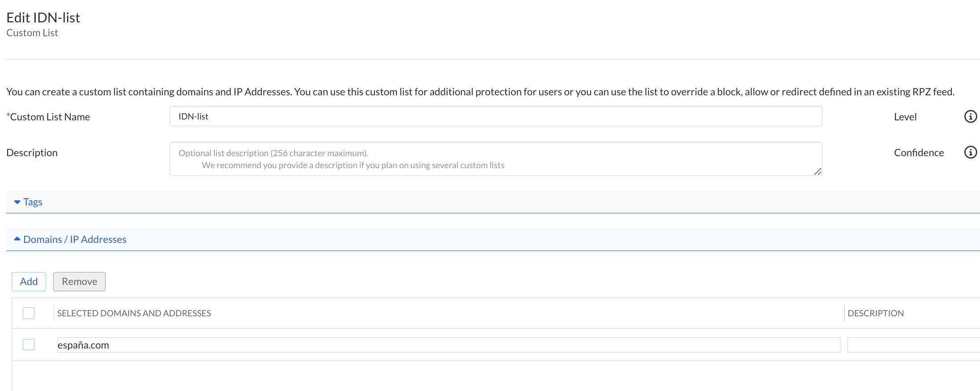
Task: Focus the Custom List Name input
Action: pyautogui.click(x=495, y=116)
